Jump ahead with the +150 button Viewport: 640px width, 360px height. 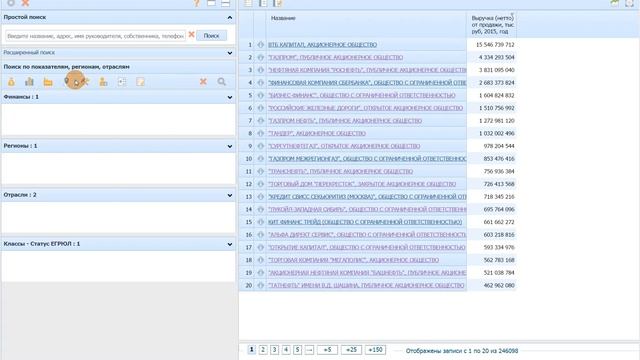376,350
